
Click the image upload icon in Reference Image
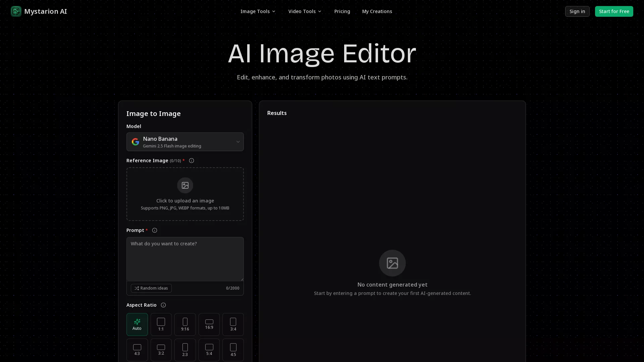[x=185, y=185]
